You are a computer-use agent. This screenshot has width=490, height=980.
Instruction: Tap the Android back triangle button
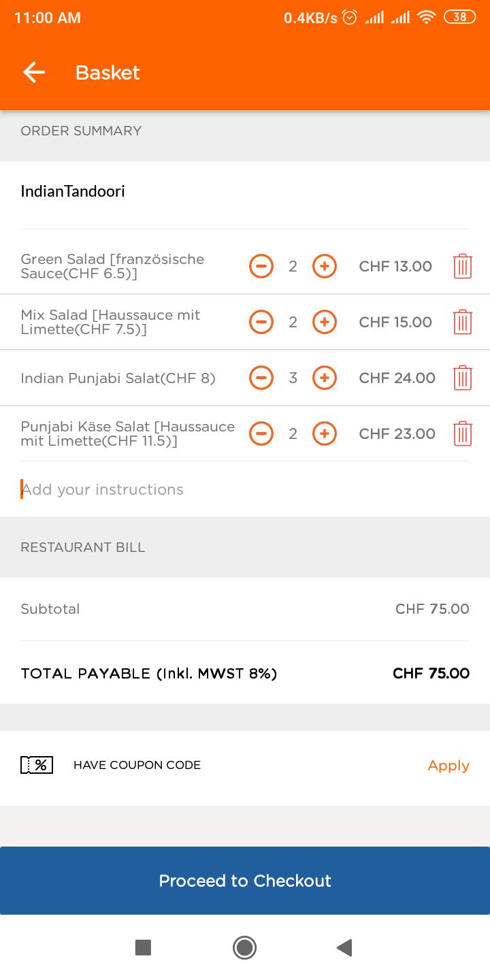click(344, 947)
